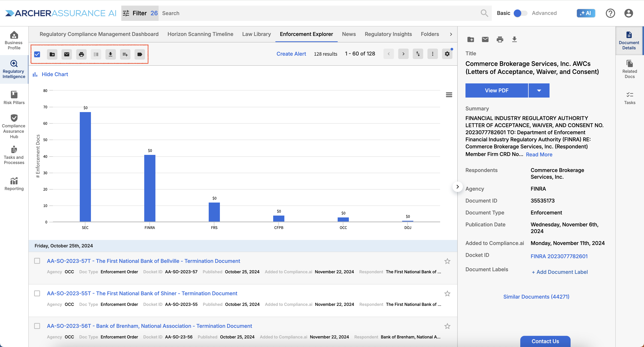Viewport: 644px width, 347px height.
Task: Uncheck the select-all results checkbox
Action: [x=37, y=54]
